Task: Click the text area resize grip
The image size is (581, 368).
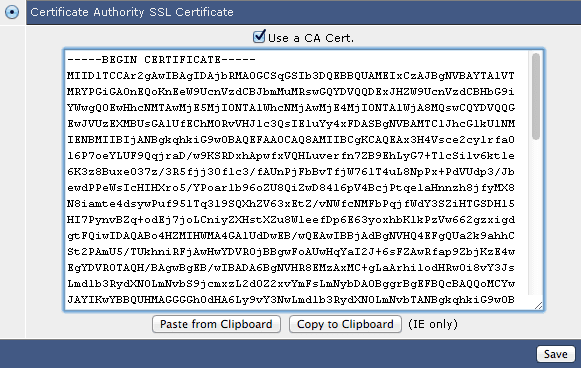Action: [x=538, y=306]
